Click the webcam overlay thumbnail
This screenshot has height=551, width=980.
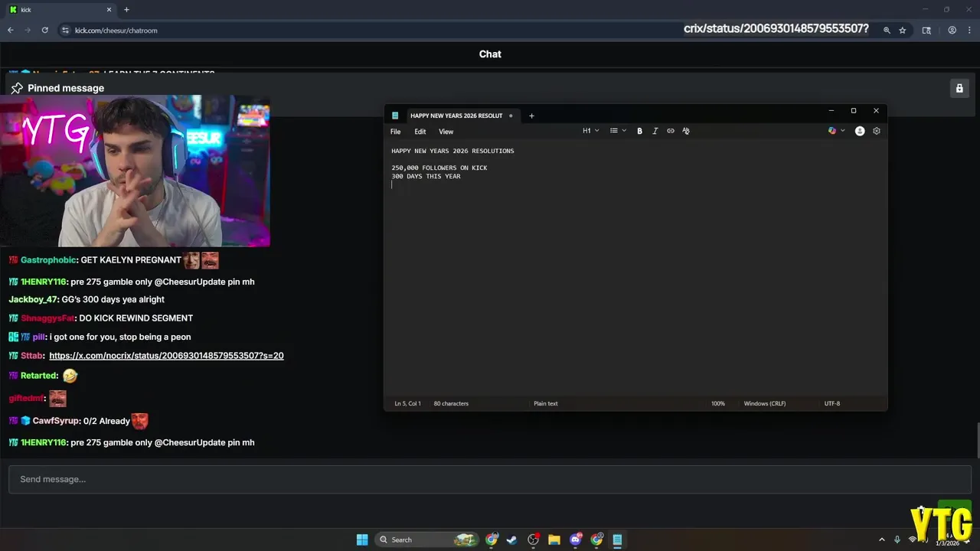tap(135, 171)
